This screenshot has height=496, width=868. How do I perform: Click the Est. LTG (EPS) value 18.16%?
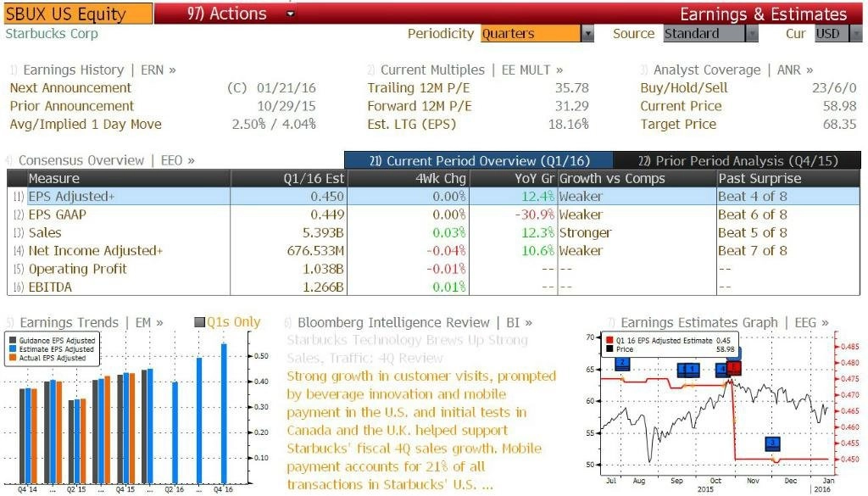click(x=569, y=125)
